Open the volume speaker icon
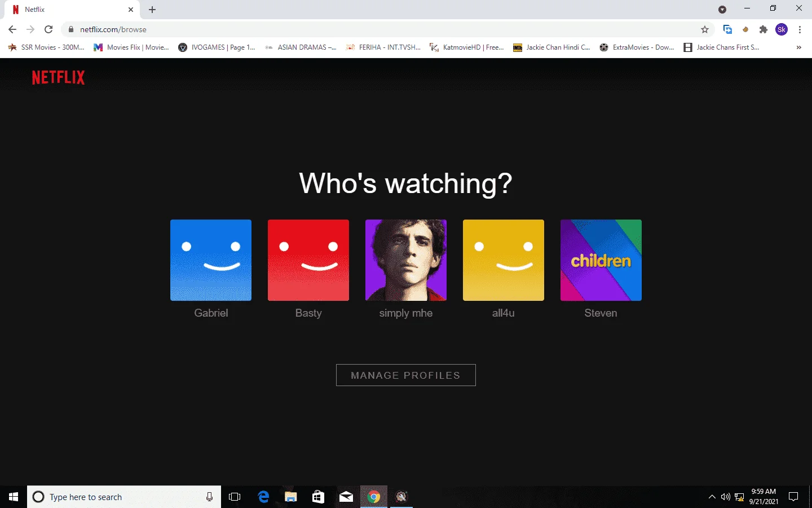This screenshot has height=508, width=812. (x=726, y=497)
